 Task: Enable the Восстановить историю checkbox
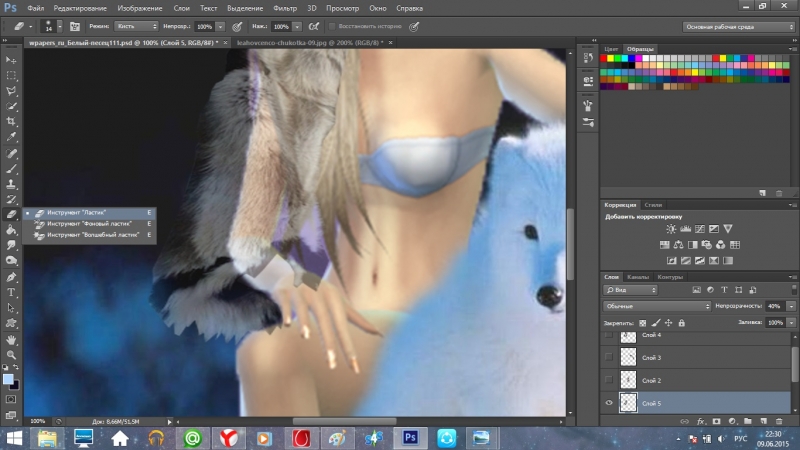[332, 27]
